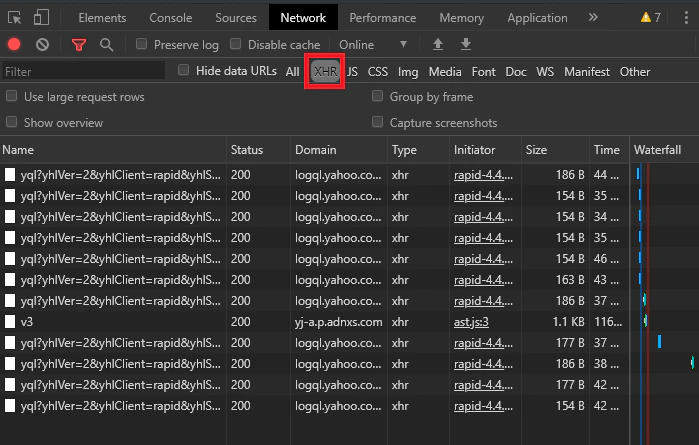The width and height of the screenshot is (699, 445).
Task: Filter requests by Other type
Action: coord(635,72)
